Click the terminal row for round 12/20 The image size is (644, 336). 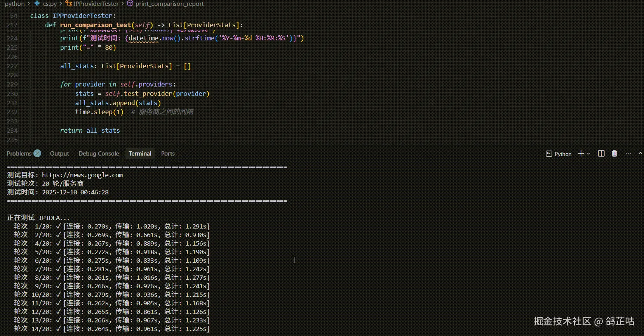[x=112, y=312]
